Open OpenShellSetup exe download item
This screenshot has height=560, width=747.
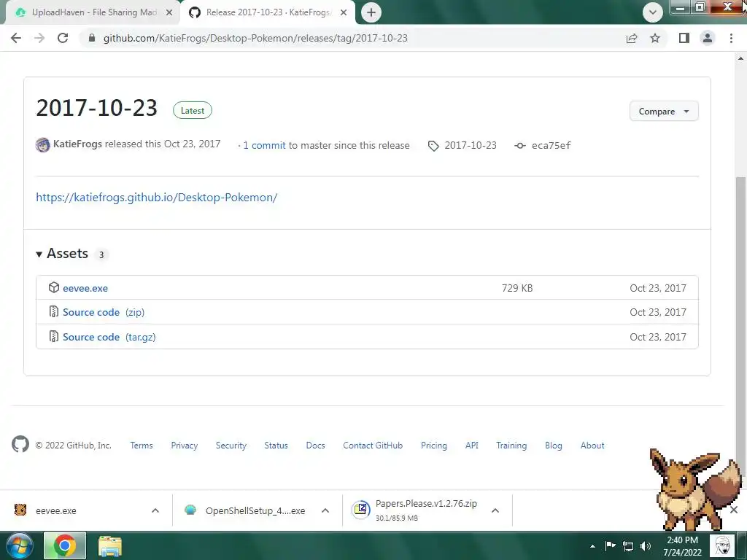(245, 510)
